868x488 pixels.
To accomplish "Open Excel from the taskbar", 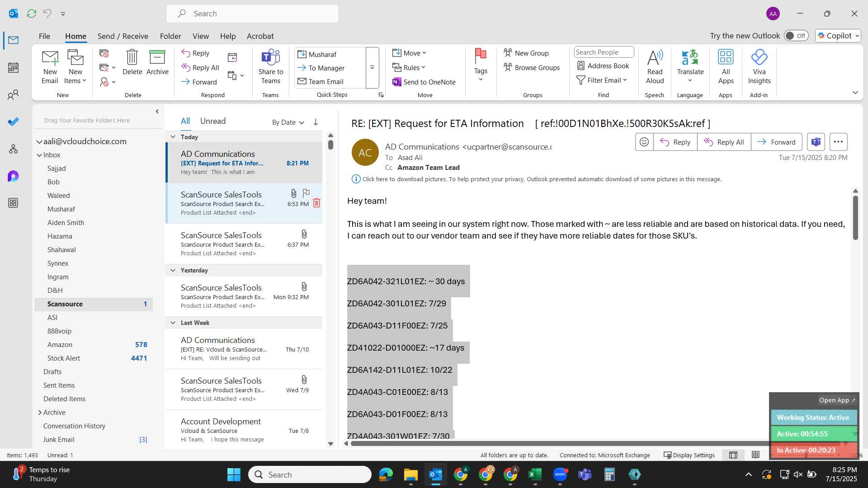I will click(x=535, y=474).
